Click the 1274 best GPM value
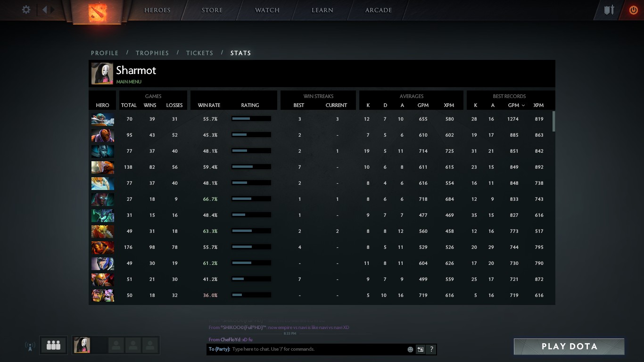This screenshot has width=644, height=362. (x=513, y=119)
